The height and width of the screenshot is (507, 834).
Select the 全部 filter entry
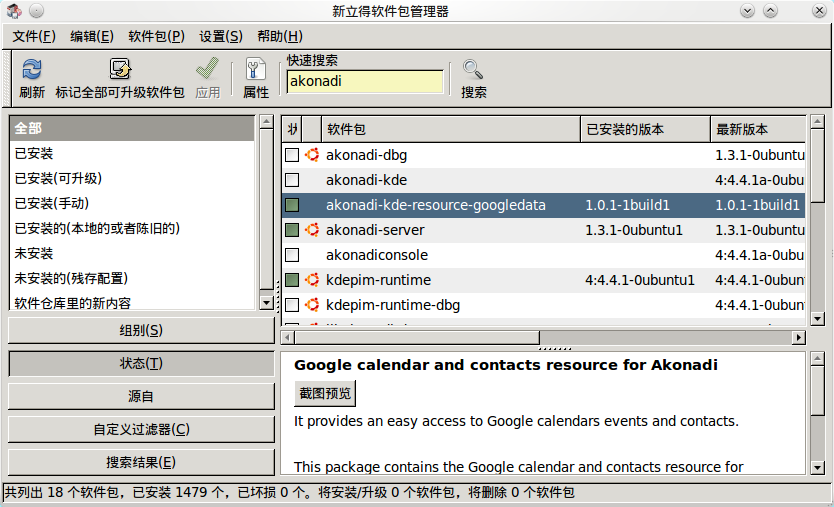[x=132, y=128]
